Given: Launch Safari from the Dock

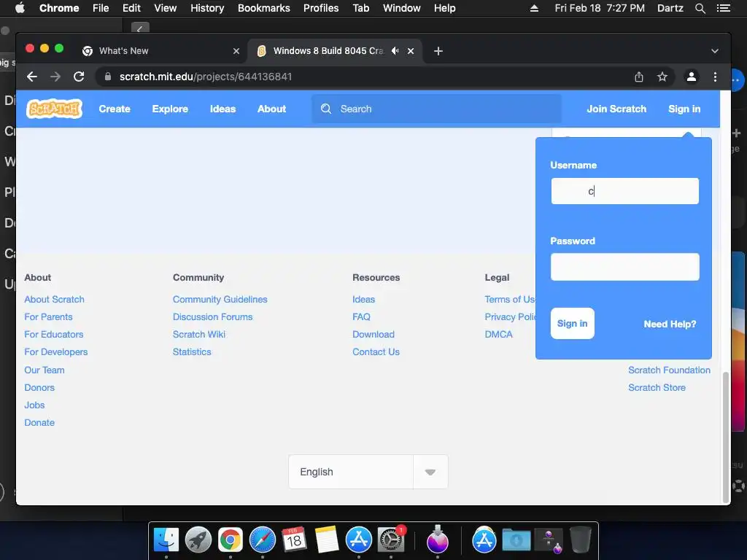Looking at the screenshot, I should click(263, 540).
